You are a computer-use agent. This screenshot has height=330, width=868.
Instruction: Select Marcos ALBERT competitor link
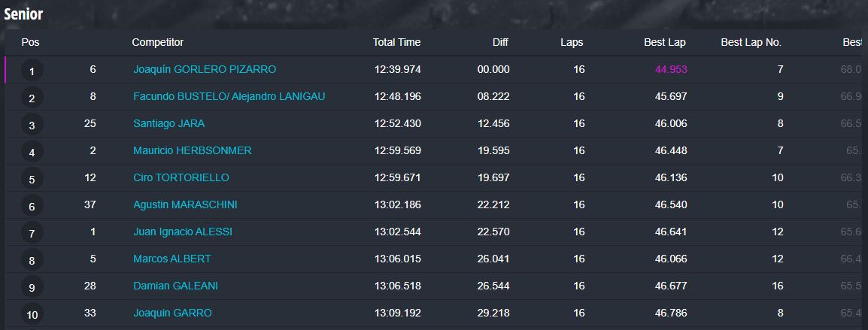coord(172,259)
